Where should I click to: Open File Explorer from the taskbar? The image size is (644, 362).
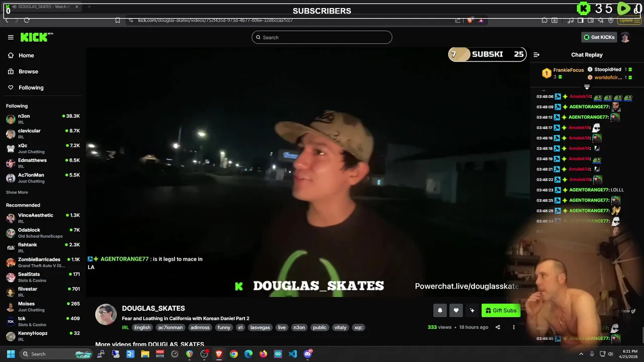point(145,354)
